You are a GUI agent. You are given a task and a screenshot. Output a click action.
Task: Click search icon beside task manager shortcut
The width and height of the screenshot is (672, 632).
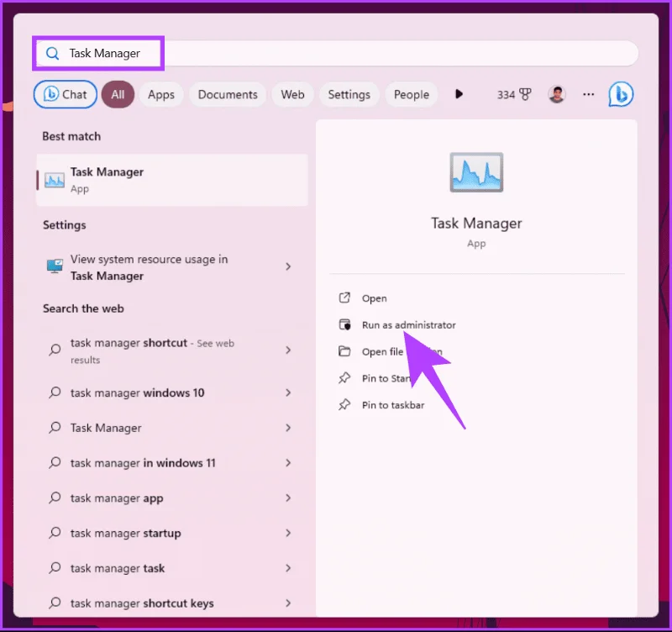(55, 350)
